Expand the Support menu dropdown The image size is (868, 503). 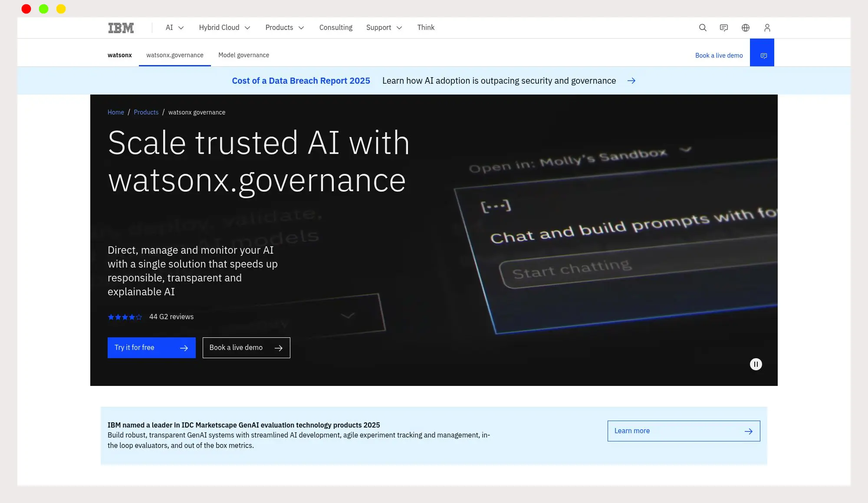point(384,28)
